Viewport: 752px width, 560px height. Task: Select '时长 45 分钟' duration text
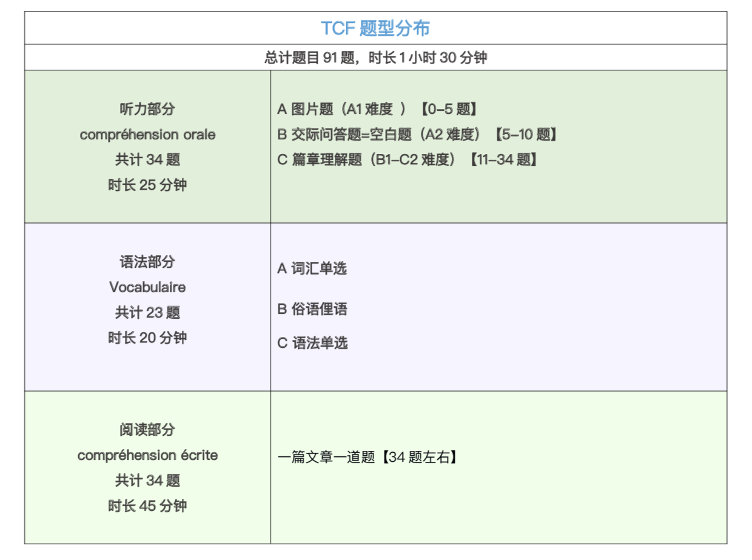coord(147,506)
